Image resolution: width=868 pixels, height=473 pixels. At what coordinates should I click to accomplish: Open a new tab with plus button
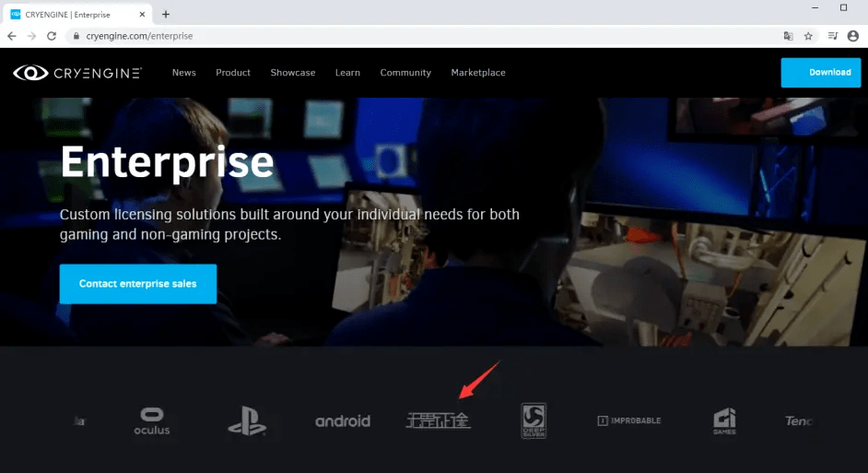click(x=166, y=15)
